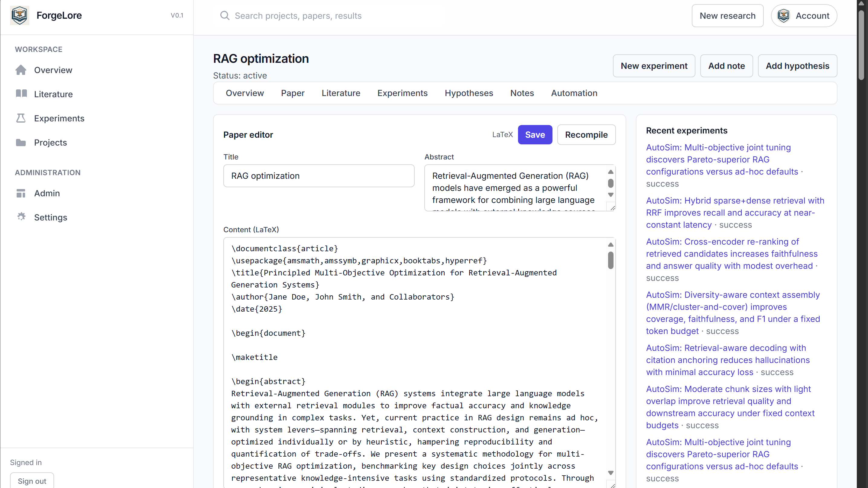Viewport: 868px width, 488px height.
Task: Click the Settings gear icon in sidebar
Action: click(x=21, y=217)
